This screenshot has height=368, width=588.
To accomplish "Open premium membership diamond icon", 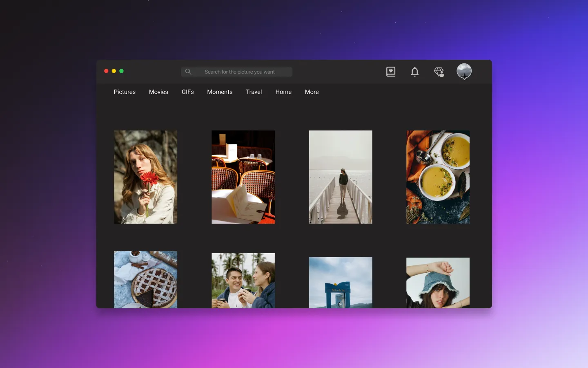I will coord(439,72).
